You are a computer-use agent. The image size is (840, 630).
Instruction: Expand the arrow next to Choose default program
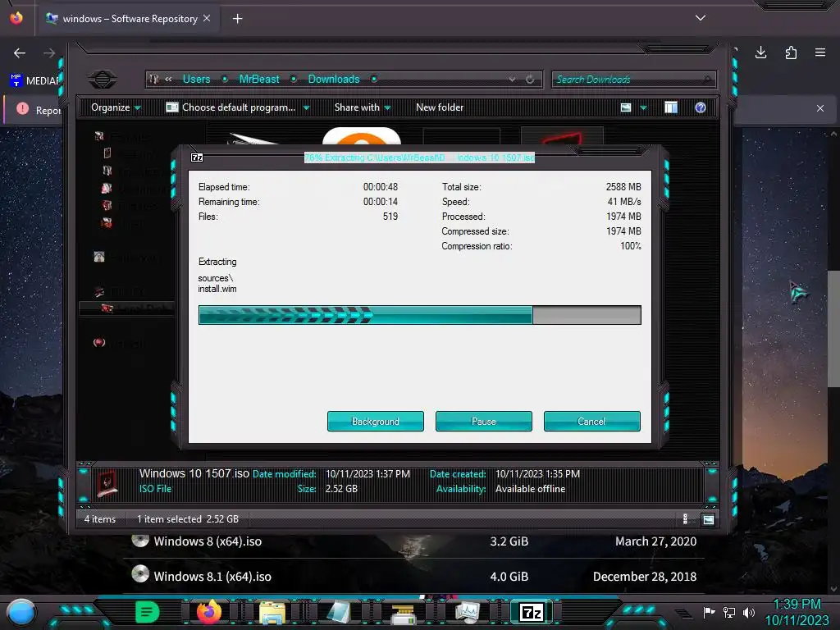coord(307,107)
